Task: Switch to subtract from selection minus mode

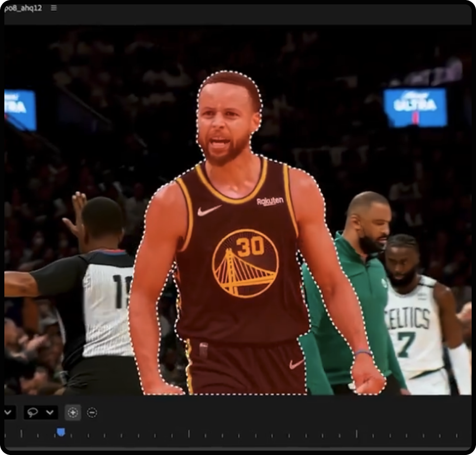Action: point(92,412)
